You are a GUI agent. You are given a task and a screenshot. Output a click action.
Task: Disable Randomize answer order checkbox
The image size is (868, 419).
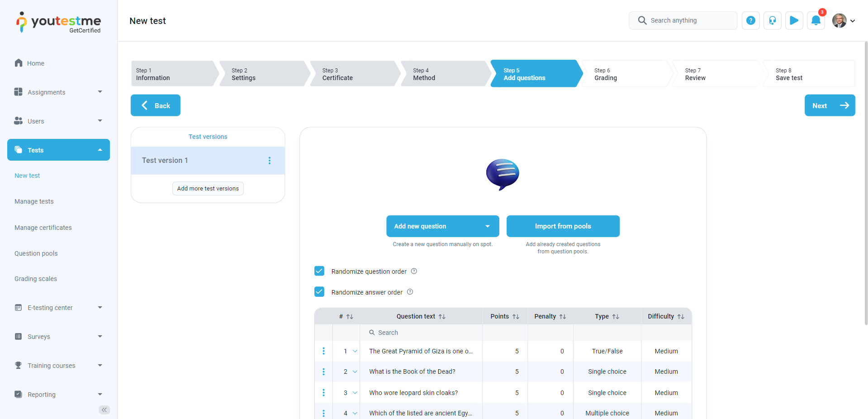(319, 292)
